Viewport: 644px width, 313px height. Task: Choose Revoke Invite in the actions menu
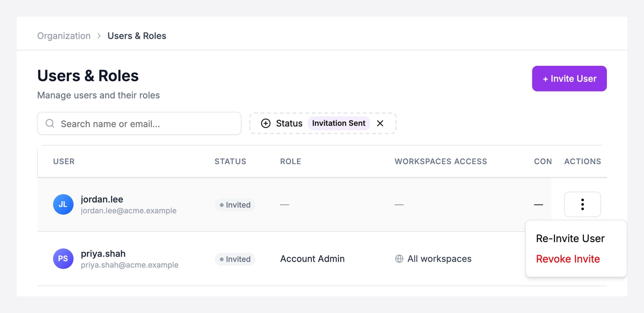click(x=568, y=259)
